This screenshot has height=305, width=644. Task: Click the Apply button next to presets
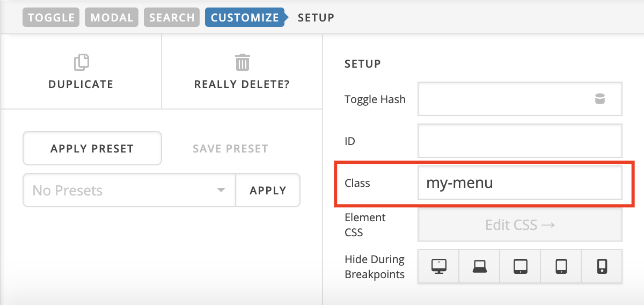(268, 190)
